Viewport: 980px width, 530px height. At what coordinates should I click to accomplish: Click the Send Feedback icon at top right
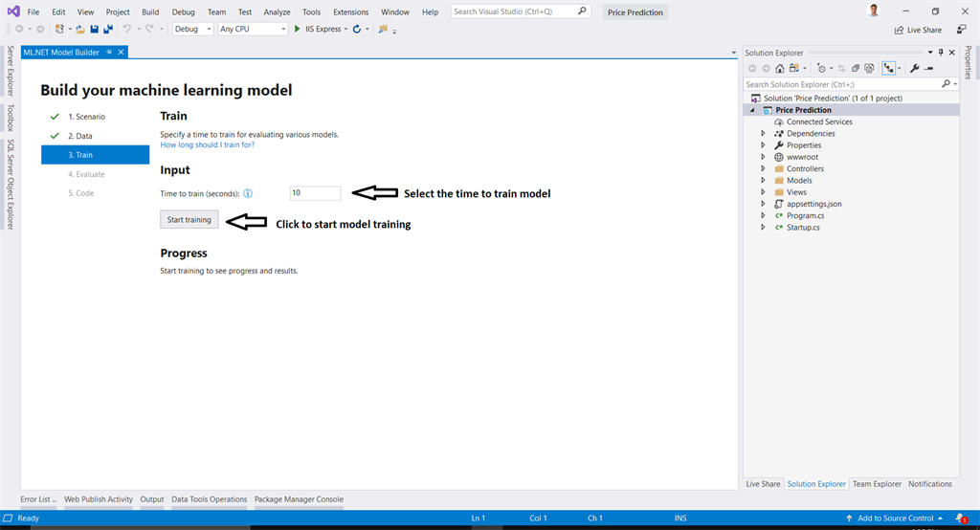[962, 30]
